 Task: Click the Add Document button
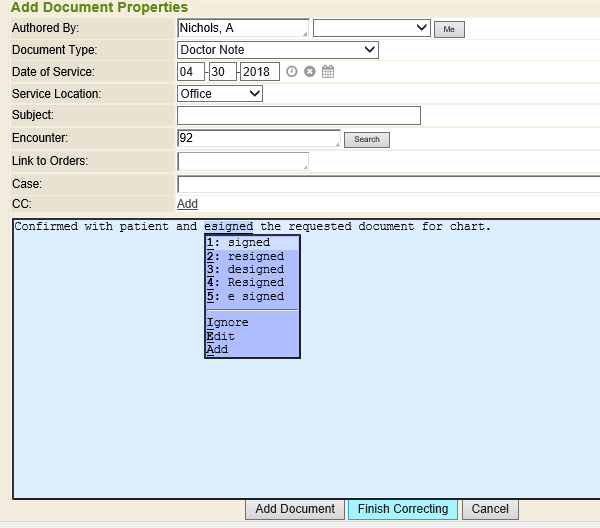[295, 509]
